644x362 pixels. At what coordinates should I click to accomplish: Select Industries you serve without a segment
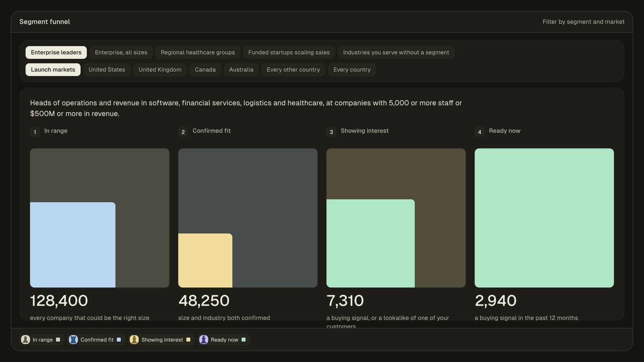tap(396, 52)
